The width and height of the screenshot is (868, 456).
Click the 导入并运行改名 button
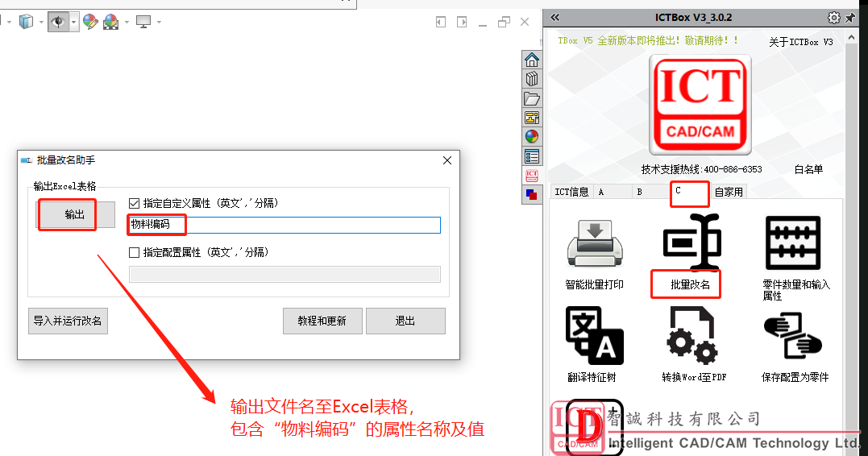coord(68,321)
